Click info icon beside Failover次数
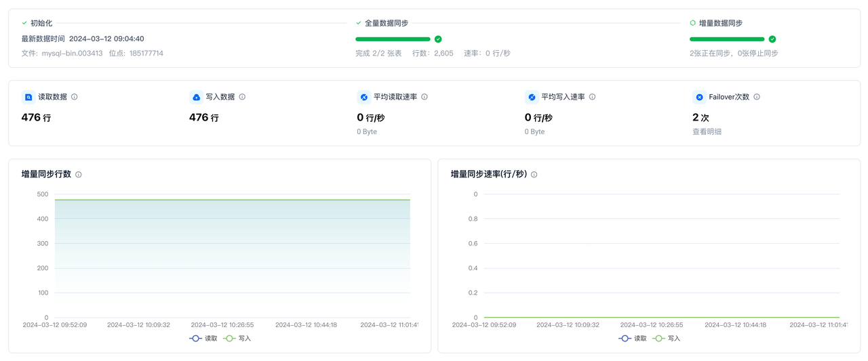This screenshot has height=361, width=868. pyautogui.click(x=757, y=97)
